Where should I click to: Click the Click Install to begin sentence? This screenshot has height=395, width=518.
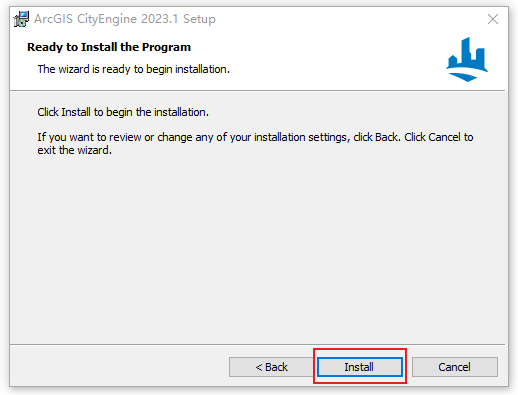[123, 112]
